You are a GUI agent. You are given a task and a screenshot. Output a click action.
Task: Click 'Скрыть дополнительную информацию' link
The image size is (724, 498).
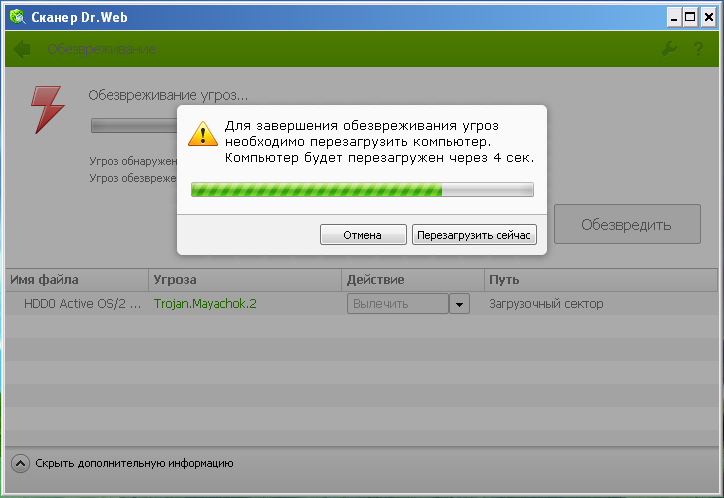(x=134, y=463)
